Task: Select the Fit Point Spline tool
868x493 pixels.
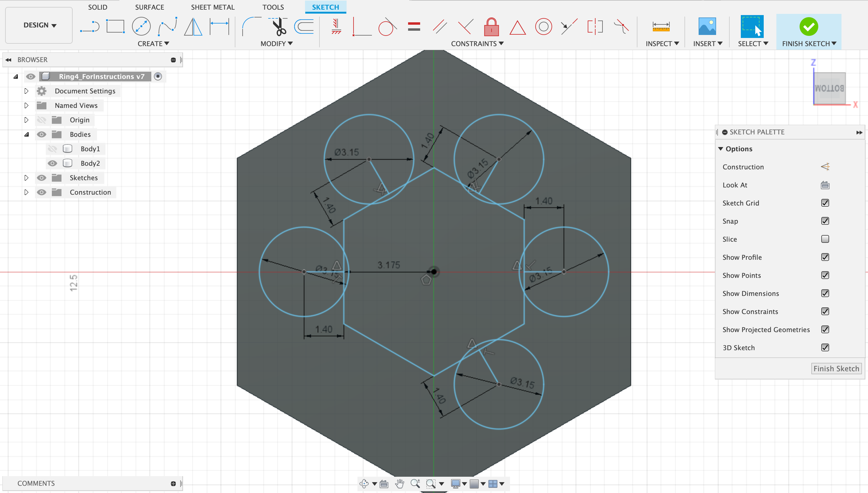Action: tap(168, 27)
